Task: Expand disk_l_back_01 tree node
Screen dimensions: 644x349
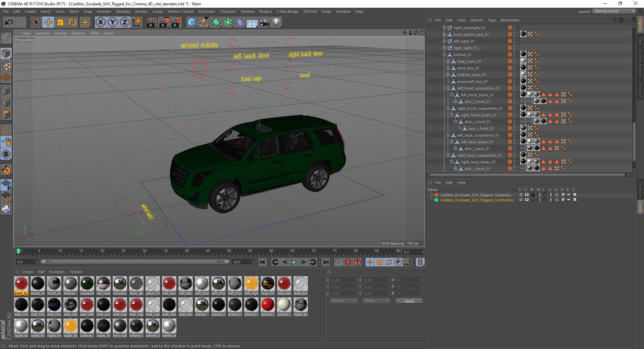Action: point(455,149)
